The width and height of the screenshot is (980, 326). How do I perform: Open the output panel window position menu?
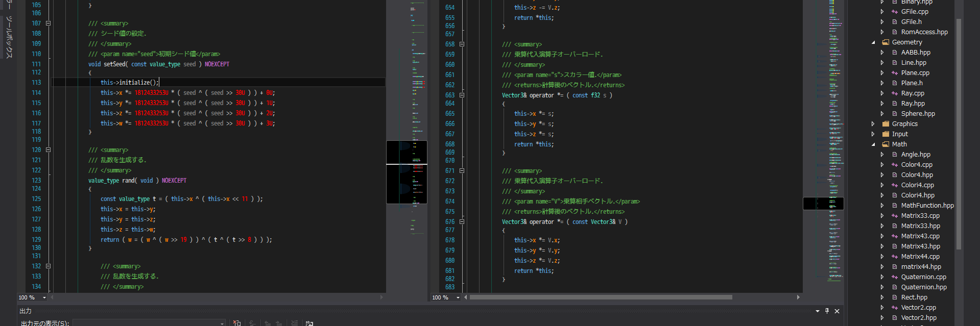point(818,311)
